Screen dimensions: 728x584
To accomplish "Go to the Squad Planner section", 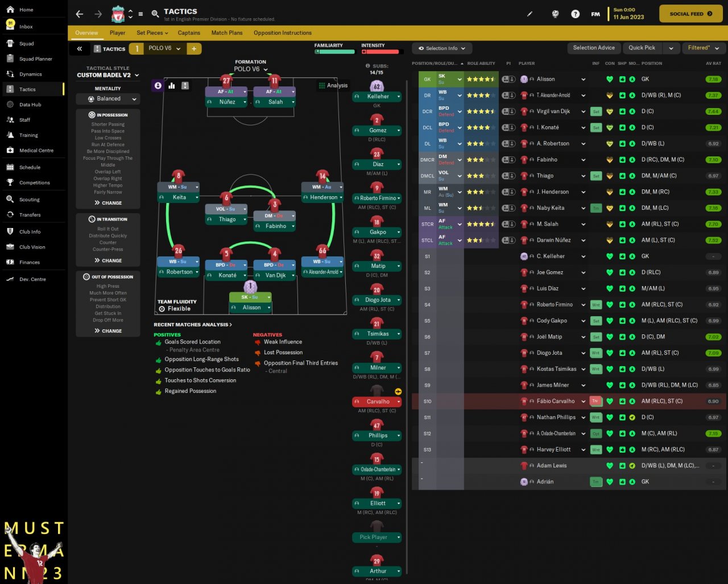I will pos(35,59).
